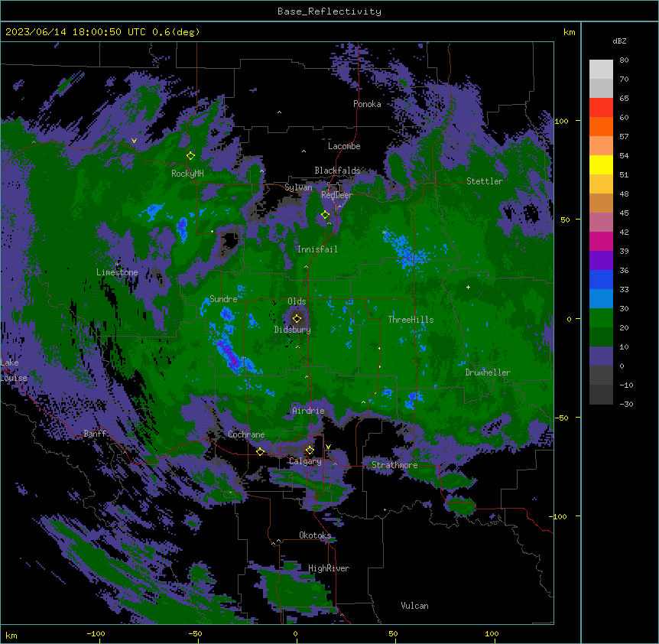Click the Innisfail city label

click(317, 249)
